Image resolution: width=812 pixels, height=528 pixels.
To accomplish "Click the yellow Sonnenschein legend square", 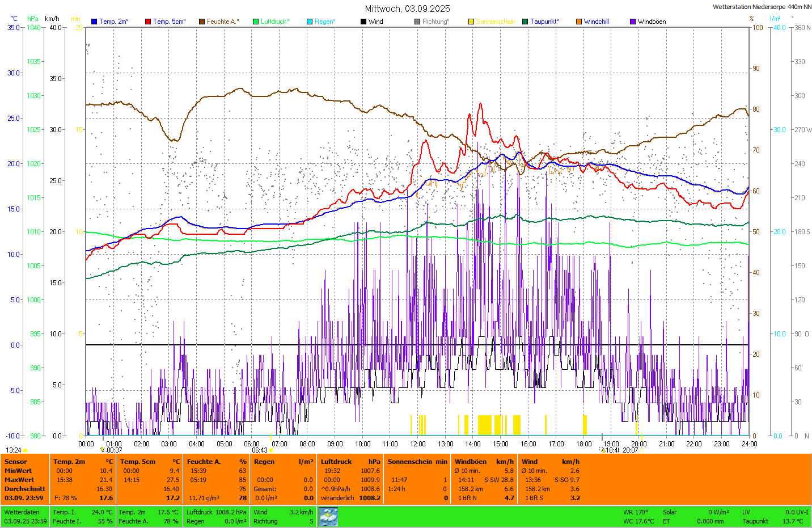I will coord(471,22).
